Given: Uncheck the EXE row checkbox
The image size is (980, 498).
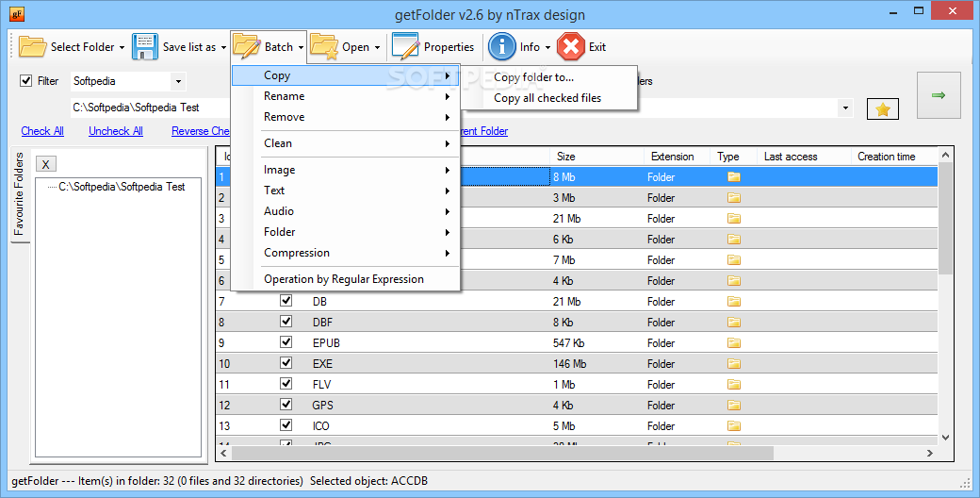Looking at the screenshot, I should coord(286,363).
